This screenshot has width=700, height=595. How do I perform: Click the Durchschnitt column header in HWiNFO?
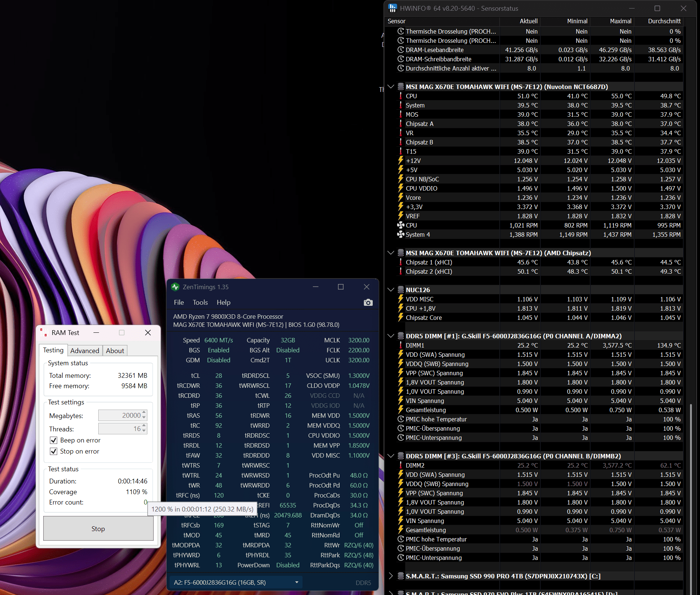(x=659, y=21)
